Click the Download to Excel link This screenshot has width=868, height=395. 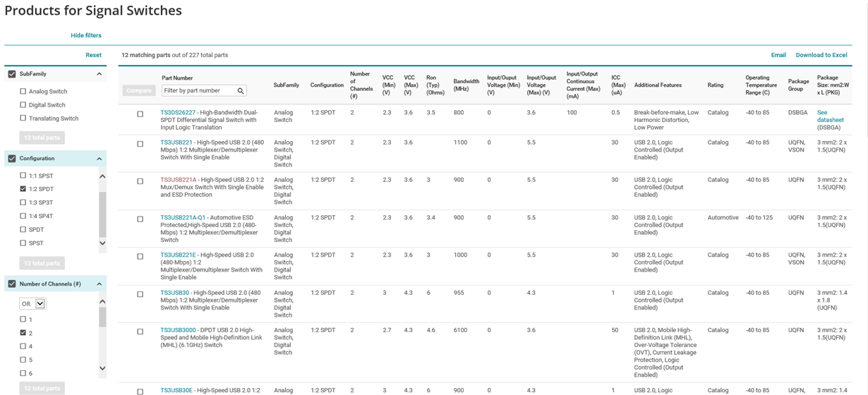[x=821, y=55]
